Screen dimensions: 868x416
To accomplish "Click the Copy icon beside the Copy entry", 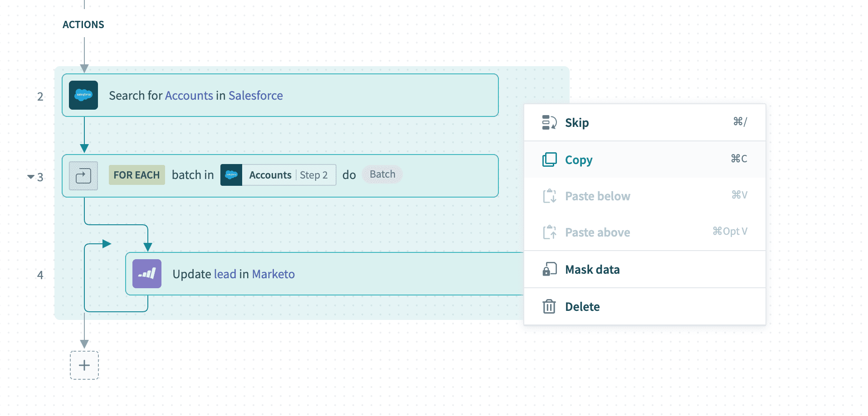I will point(549,159).
